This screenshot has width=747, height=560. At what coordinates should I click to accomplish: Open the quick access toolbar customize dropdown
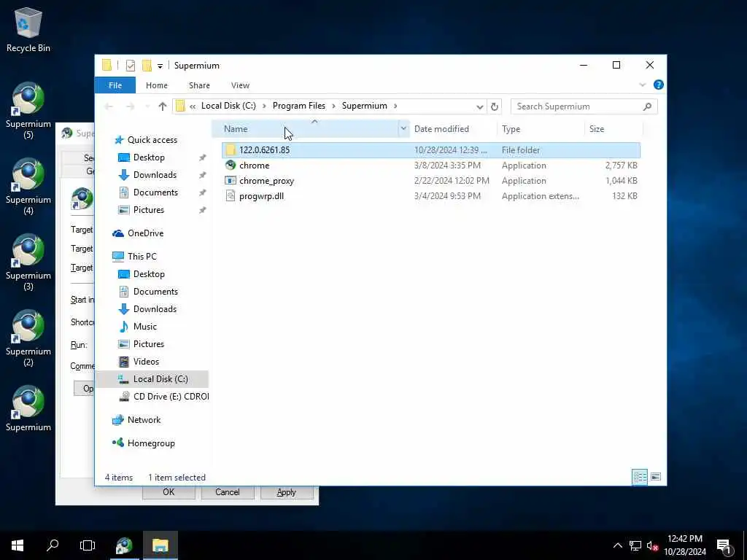click(160, 66)
